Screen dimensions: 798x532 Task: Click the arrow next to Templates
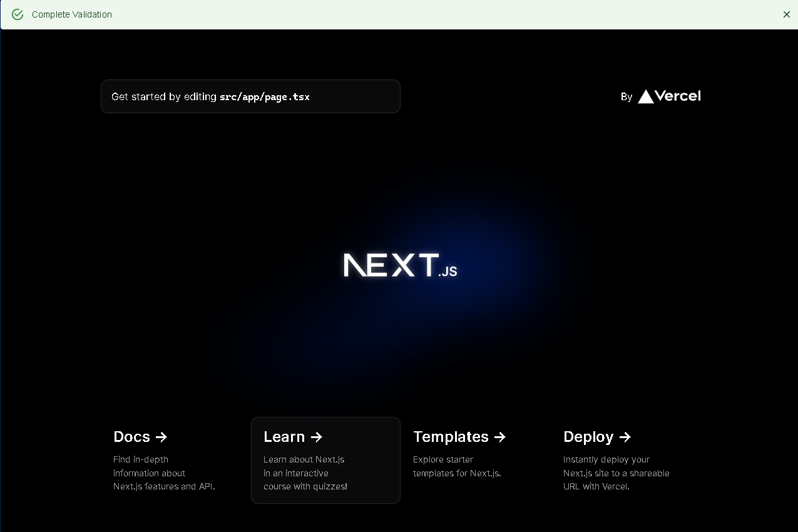click(499, 437)
